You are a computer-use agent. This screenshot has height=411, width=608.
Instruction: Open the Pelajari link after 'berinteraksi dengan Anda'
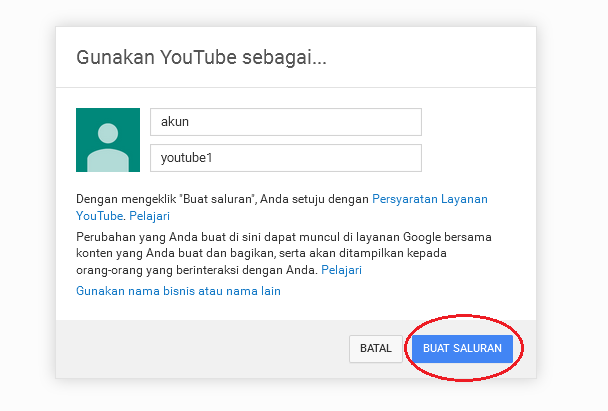[x=341, y=269]
